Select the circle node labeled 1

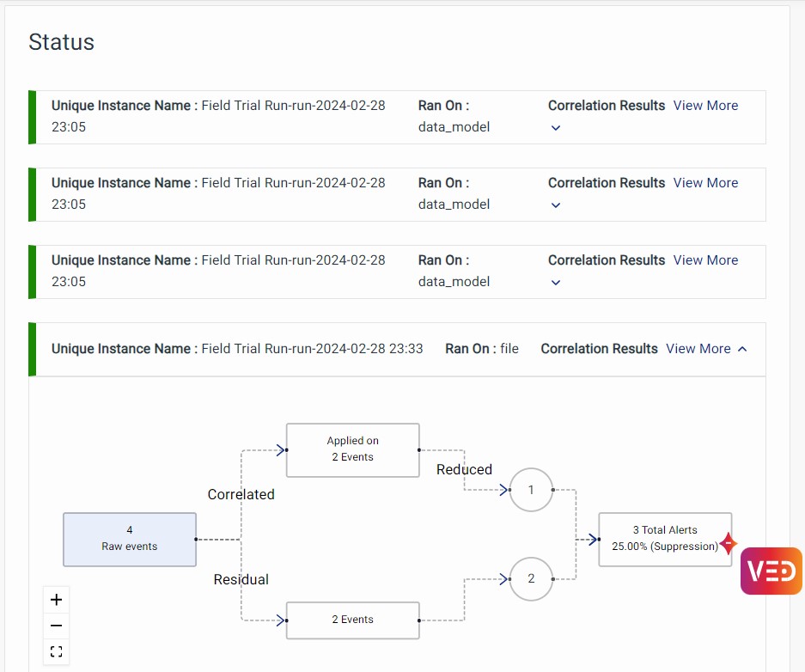(531, 490)
